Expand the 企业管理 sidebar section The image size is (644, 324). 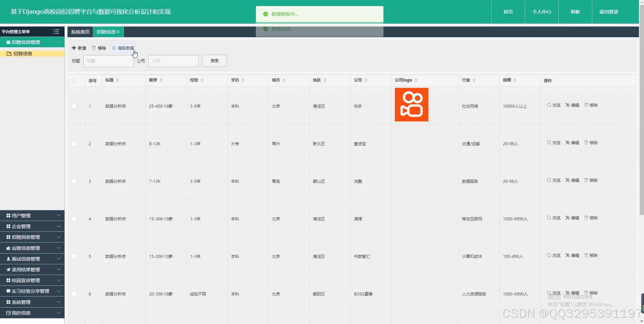32,226
